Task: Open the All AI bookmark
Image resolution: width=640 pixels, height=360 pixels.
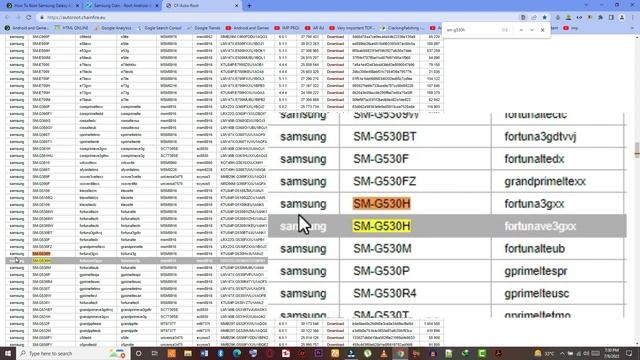Action: (314, 28)
